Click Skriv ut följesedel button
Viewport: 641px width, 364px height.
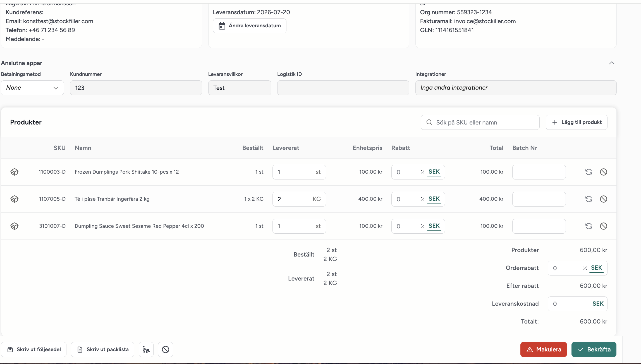34,349
